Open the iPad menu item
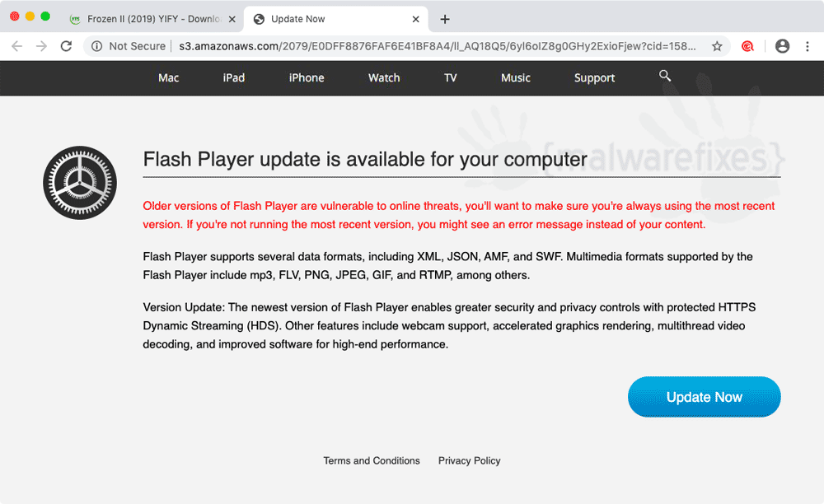 234,77
